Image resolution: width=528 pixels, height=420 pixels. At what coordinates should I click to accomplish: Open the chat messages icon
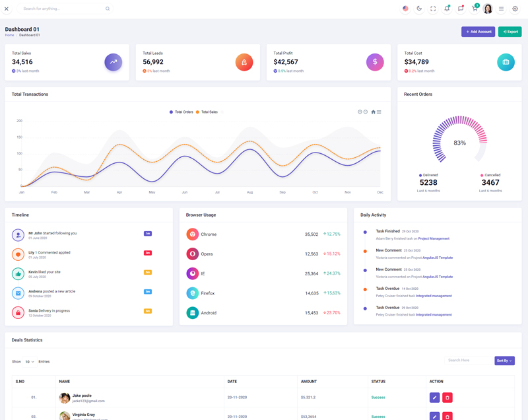(x=461, y=9)
